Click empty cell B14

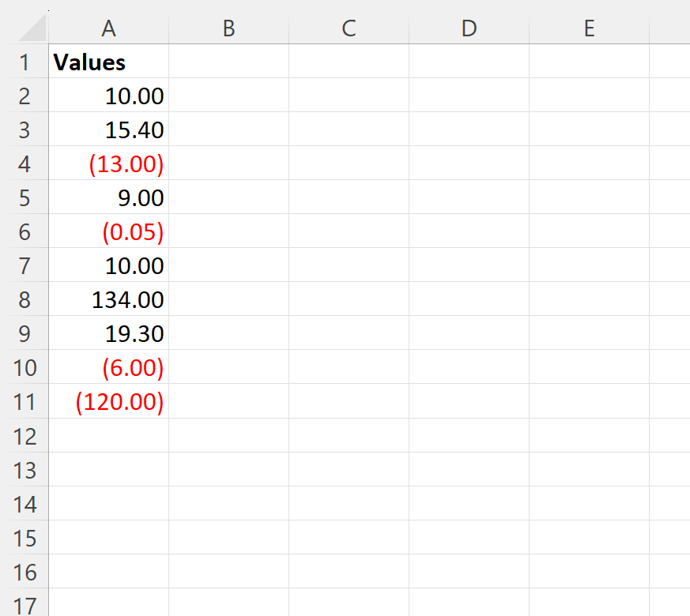229,503
